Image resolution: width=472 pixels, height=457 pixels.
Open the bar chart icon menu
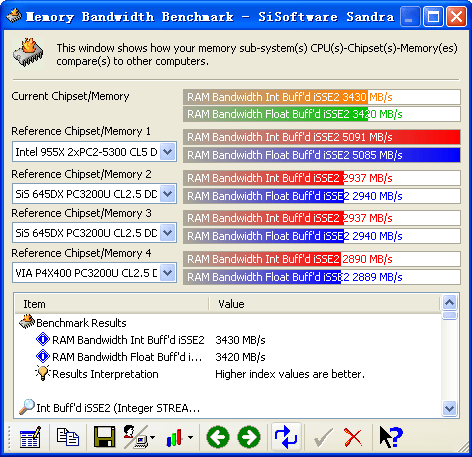tap(175, 438)
